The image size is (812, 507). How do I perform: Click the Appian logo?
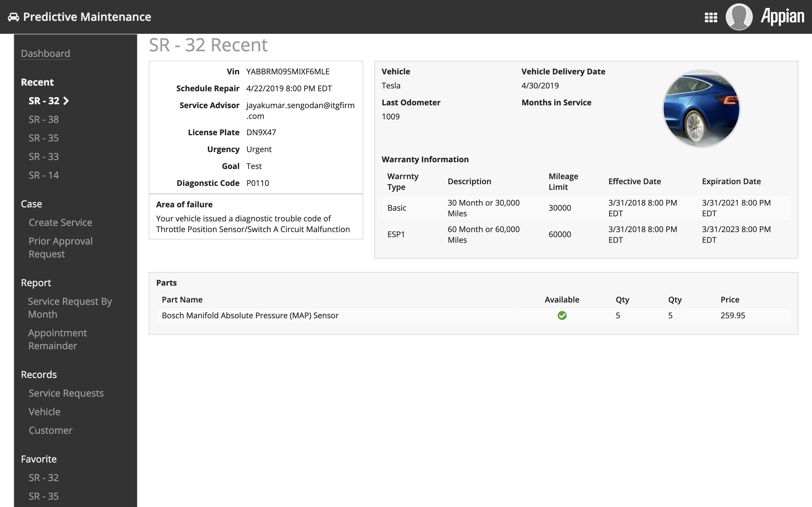(782, 17)
